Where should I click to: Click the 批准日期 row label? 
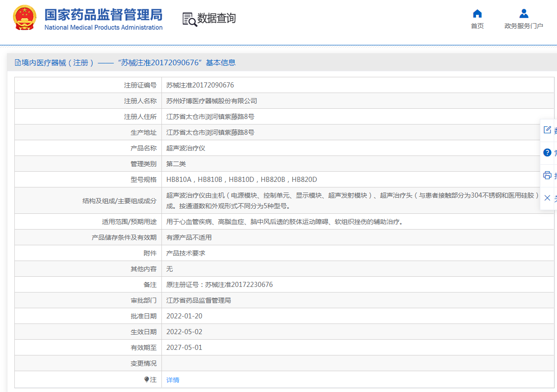pyautogui.click(x=143, y=316)
